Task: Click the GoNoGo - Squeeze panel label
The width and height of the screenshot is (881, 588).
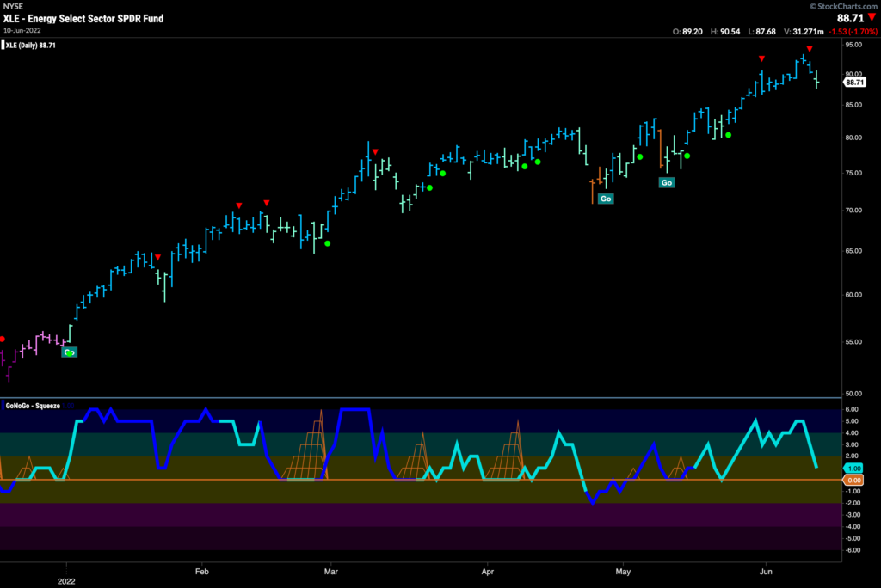Action: (x=33, y=406)
